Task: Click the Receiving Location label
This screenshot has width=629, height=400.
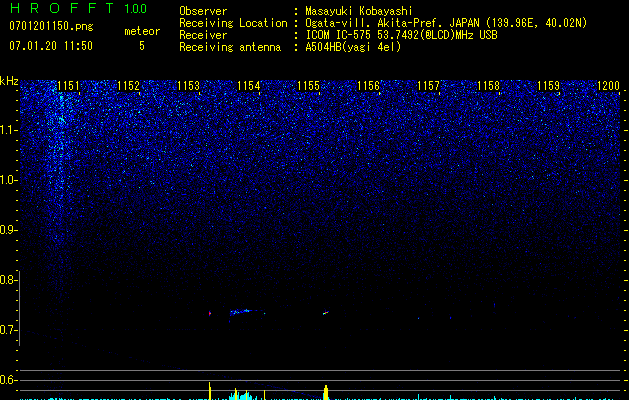Action: [x=233, y=23]
